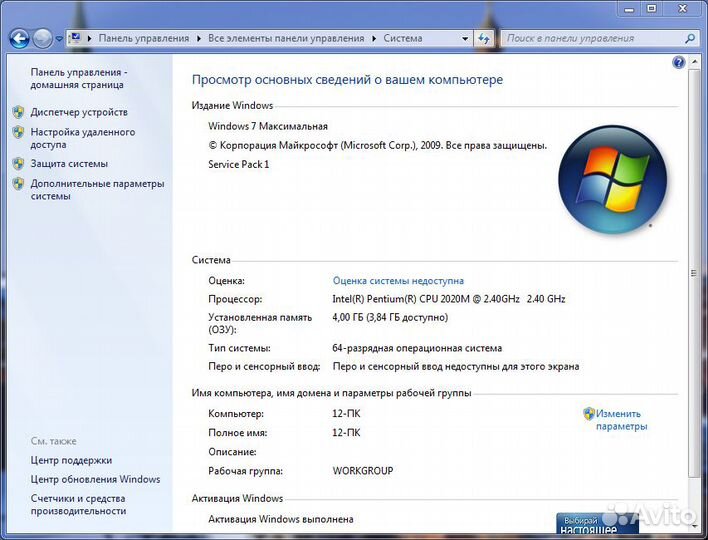This screenshot has width=708, height=540.
Task: Click scrollbar up arrow
Action: (693, 62)
